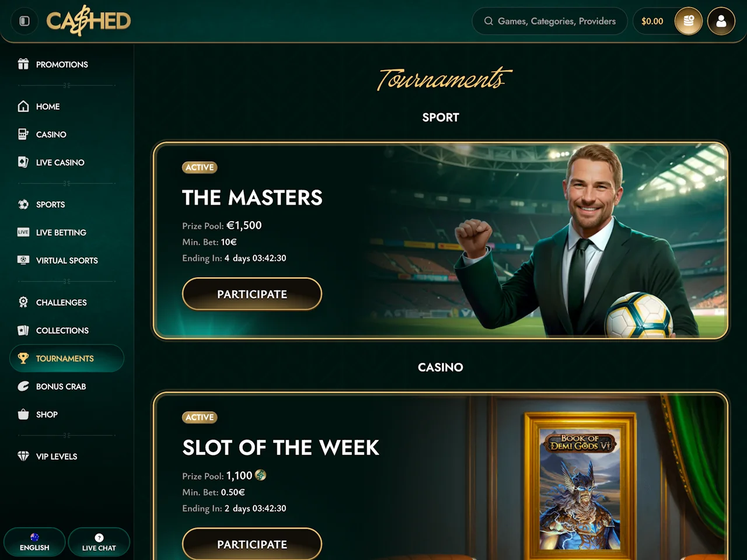Open the user profile avatar icon
The height and width of the screenshot is (560, 747).
721,21
